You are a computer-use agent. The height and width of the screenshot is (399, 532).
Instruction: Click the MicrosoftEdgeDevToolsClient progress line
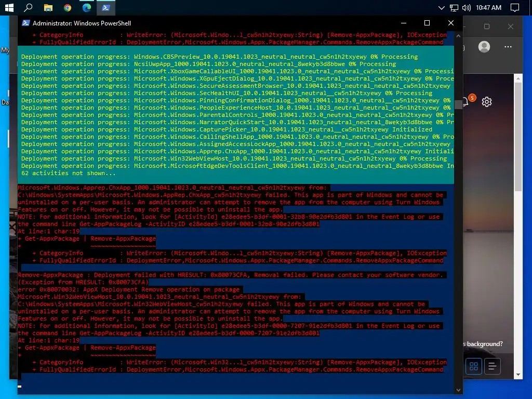click(237, 166)
